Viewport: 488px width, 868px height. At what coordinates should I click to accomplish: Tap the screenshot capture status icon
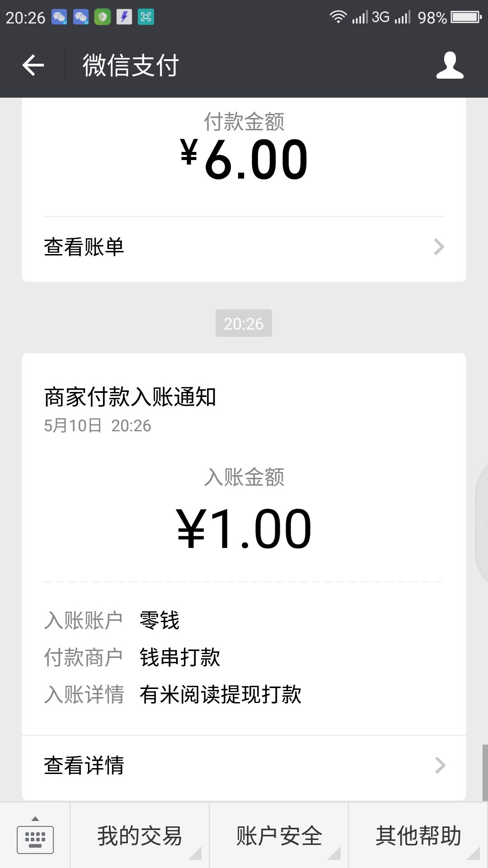pos(146,17)
